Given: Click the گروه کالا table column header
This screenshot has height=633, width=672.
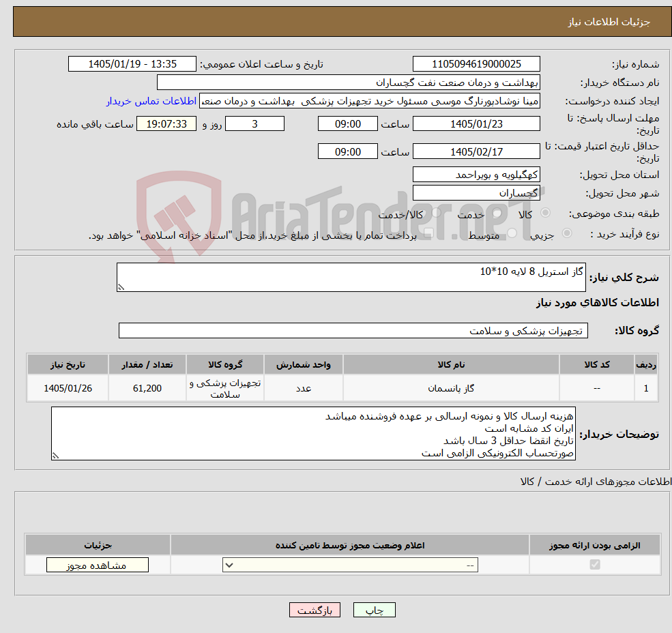Looking at the screenshot, I should coord(225,364).
